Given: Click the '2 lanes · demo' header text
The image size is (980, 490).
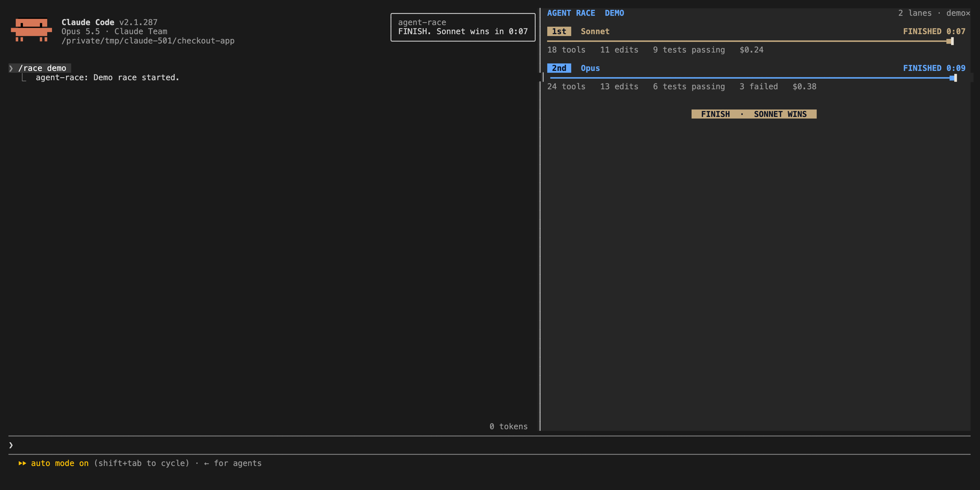Looking at the screenshot, I should [x=931, y=13].
